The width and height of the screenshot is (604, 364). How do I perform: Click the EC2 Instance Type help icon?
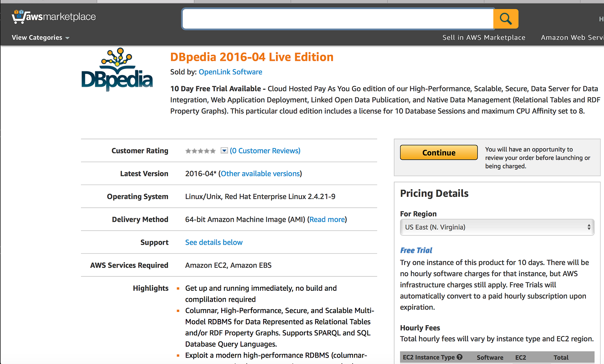pyautogui.click(x=459, y=357)
